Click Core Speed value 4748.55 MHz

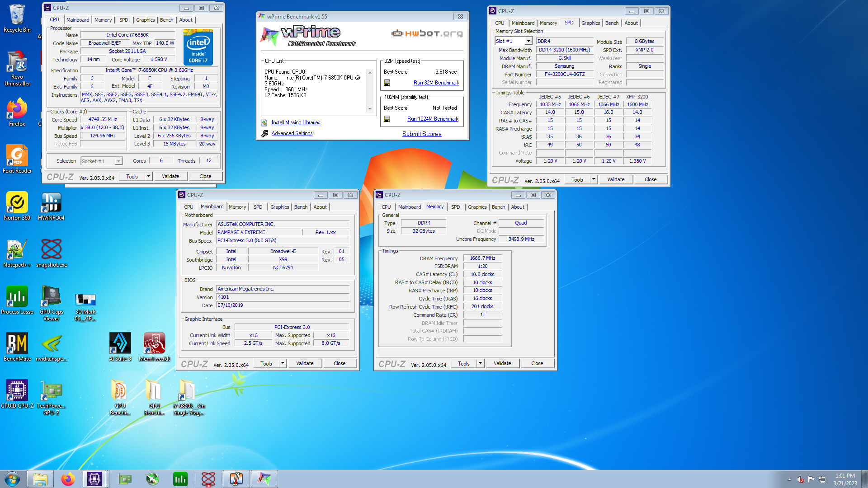pos(103,120)
